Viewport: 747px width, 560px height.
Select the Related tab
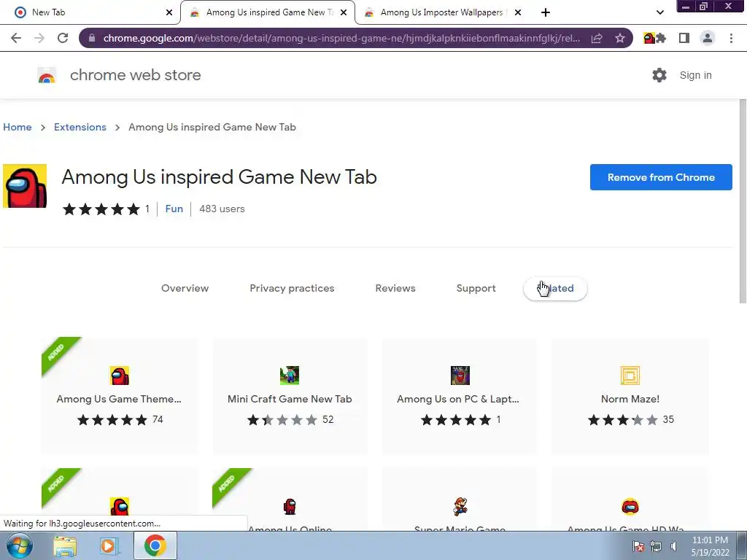555,289
